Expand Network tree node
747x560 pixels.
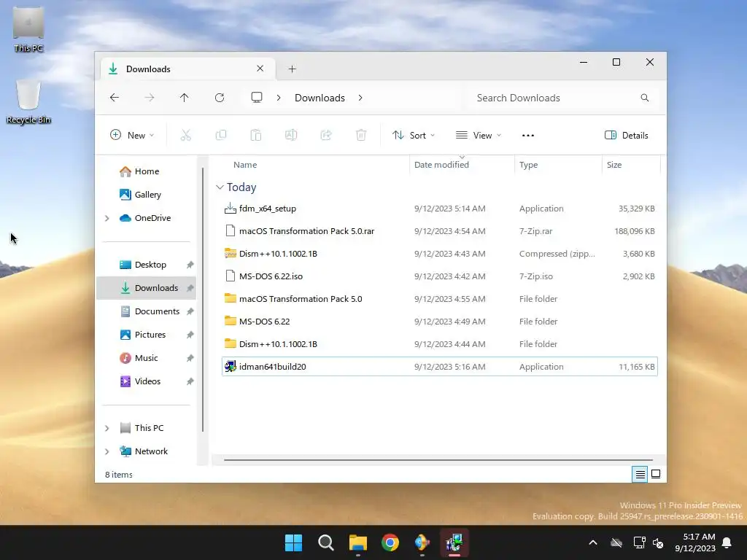coord(107,451)
